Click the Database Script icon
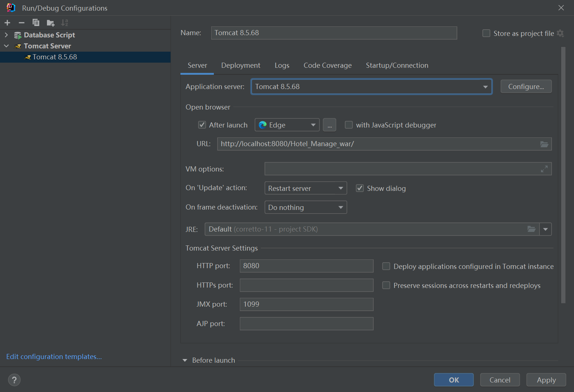 coord(18,35)
